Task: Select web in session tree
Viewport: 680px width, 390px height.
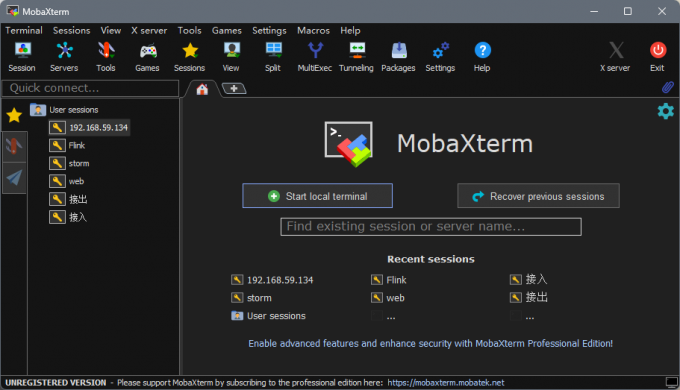Action: pyautogui.click(x=67, y=181)
